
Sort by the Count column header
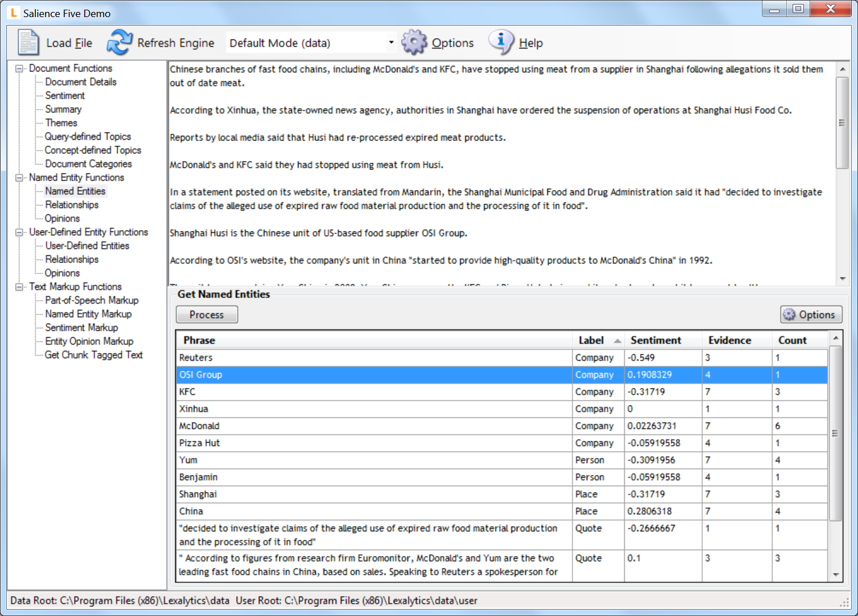click(x=799, y=340)
